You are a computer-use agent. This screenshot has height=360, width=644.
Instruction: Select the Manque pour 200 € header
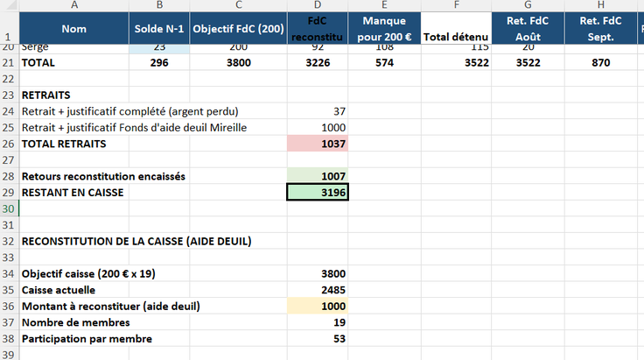pos(384,28)
